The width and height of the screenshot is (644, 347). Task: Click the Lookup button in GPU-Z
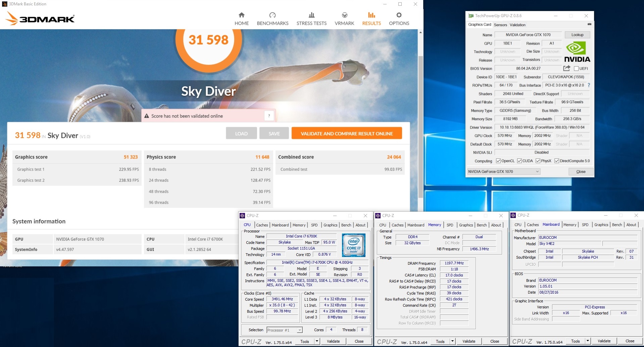click(x=577, y=35)
